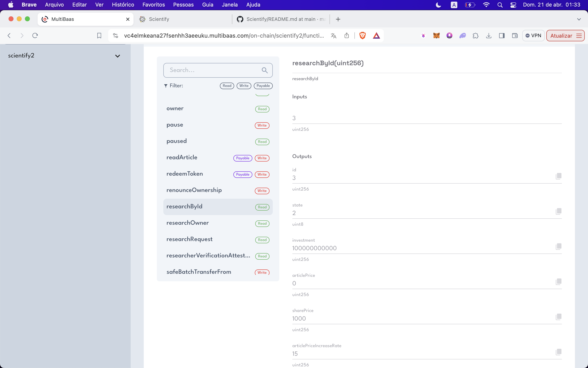Select the researchById function row
This screenshot has width=588, height=368.
pos(218,207)
